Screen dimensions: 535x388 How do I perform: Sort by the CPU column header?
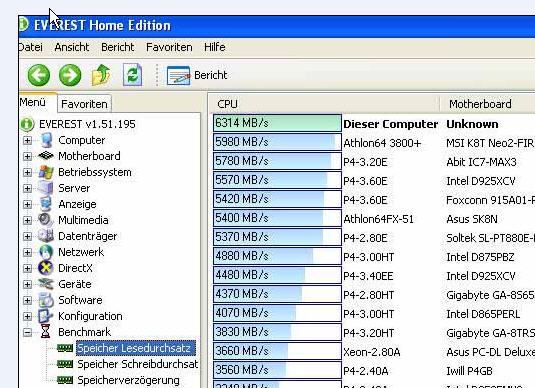click(324, 104)
